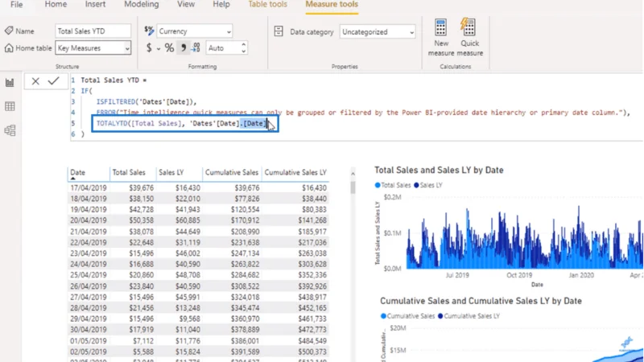
Task: Apply percentage format
Action: point(169,48)
